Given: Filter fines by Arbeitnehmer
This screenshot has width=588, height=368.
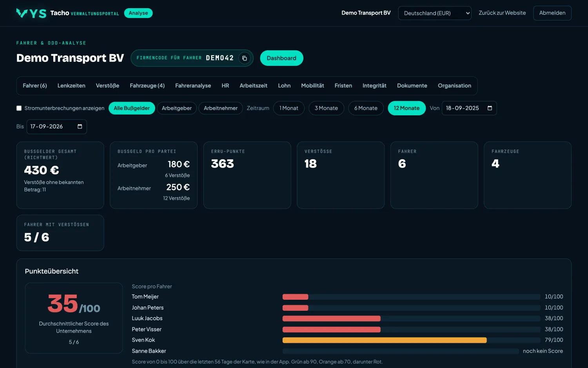Looking at the screenshot, I should coord(221,108).
